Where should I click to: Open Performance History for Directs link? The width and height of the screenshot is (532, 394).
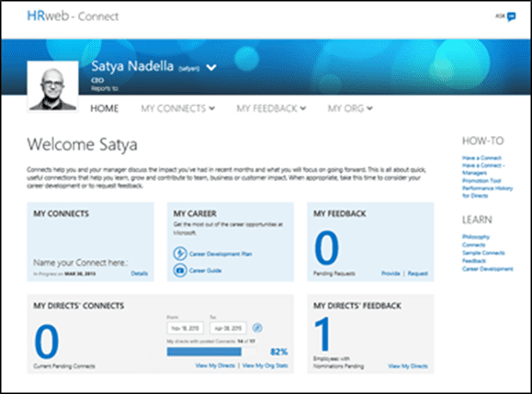click(487, 192)
